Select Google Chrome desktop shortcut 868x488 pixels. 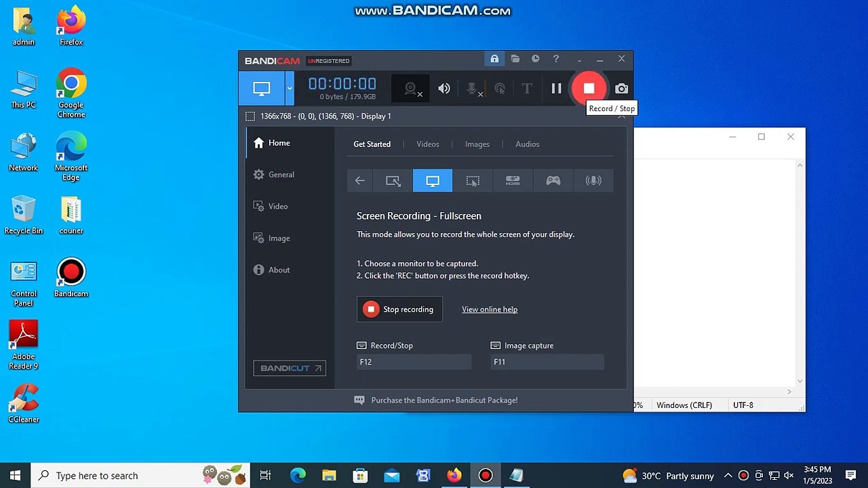[x=71, y=94]
